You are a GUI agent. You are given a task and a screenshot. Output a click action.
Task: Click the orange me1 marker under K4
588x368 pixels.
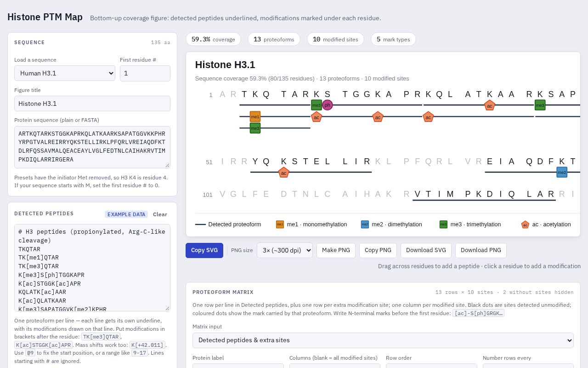255,117
